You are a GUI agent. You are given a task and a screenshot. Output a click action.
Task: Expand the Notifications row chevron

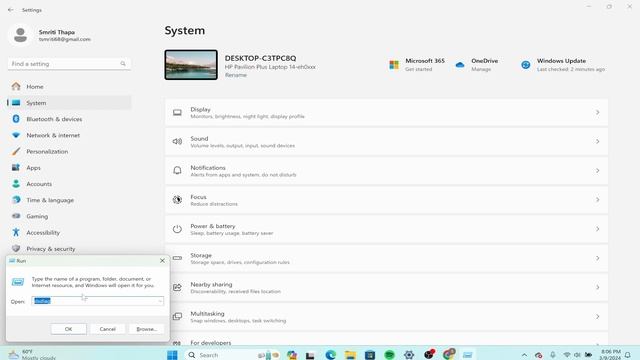[x=598, y=171]
